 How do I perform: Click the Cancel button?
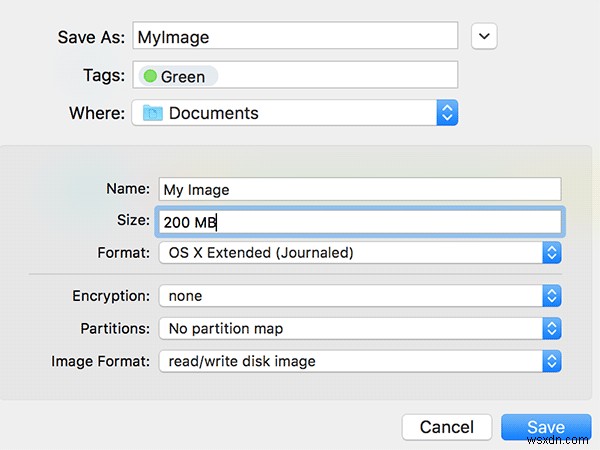click(x=446, y=427)
